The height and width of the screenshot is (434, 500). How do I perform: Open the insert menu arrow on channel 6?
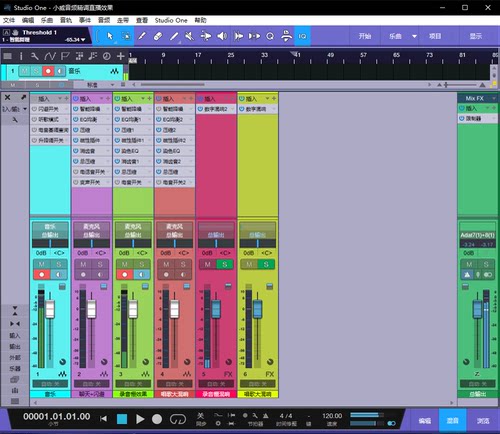point(267,99)
